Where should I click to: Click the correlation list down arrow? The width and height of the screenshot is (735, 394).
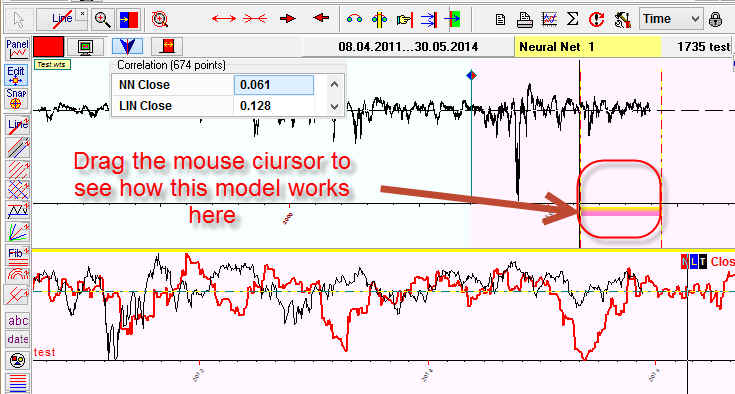334,106
